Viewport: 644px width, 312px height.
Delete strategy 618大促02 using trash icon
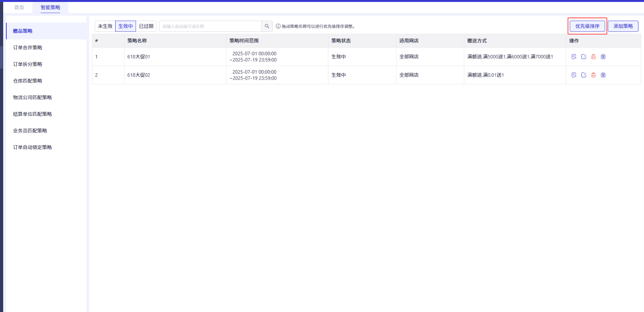(x=593, y=75)
